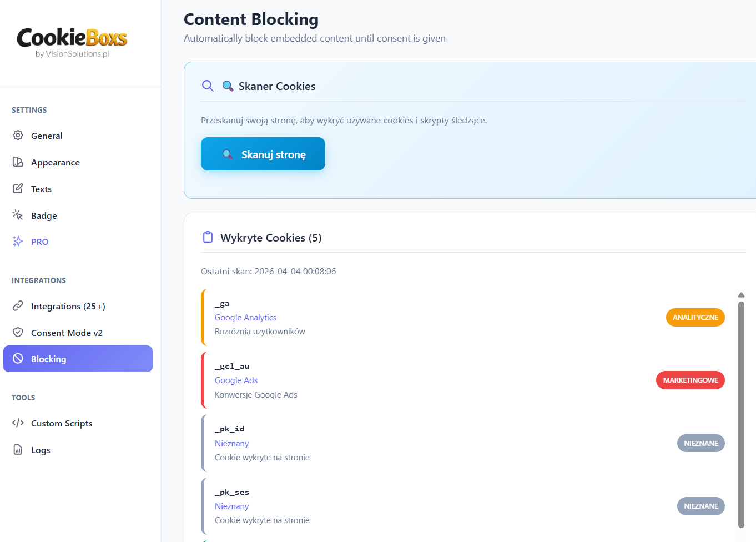
Task: Click the Logs document icon
Action: coord(18,450)
